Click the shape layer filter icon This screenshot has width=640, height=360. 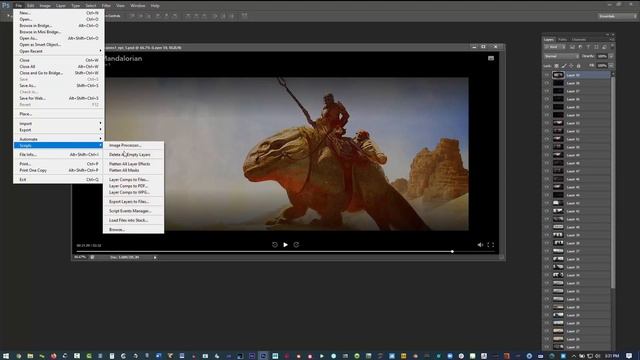pos(596,47)
